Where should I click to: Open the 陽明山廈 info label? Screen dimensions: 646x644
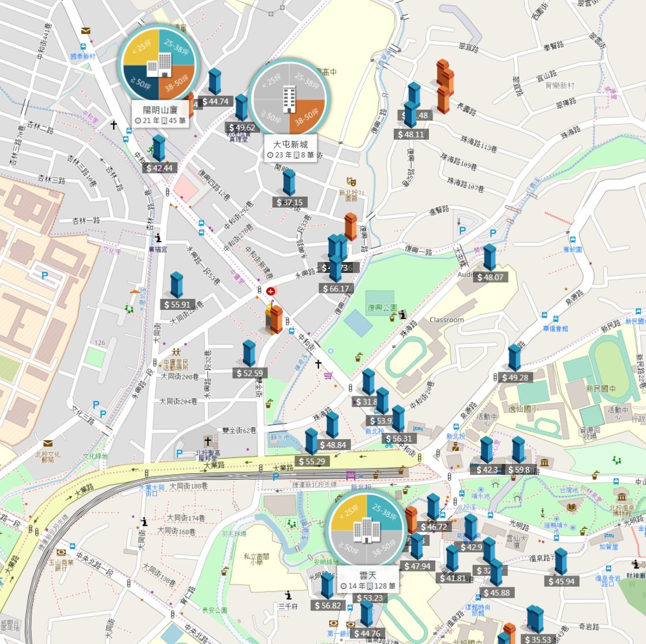click(160, 114)
